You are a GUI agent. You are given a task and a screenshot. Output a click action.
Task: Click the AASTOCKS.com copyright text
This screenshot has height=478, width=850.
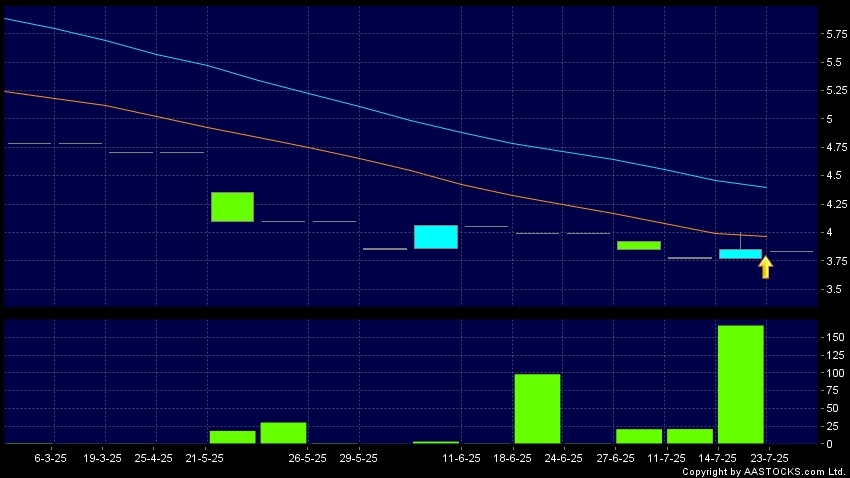764,472
